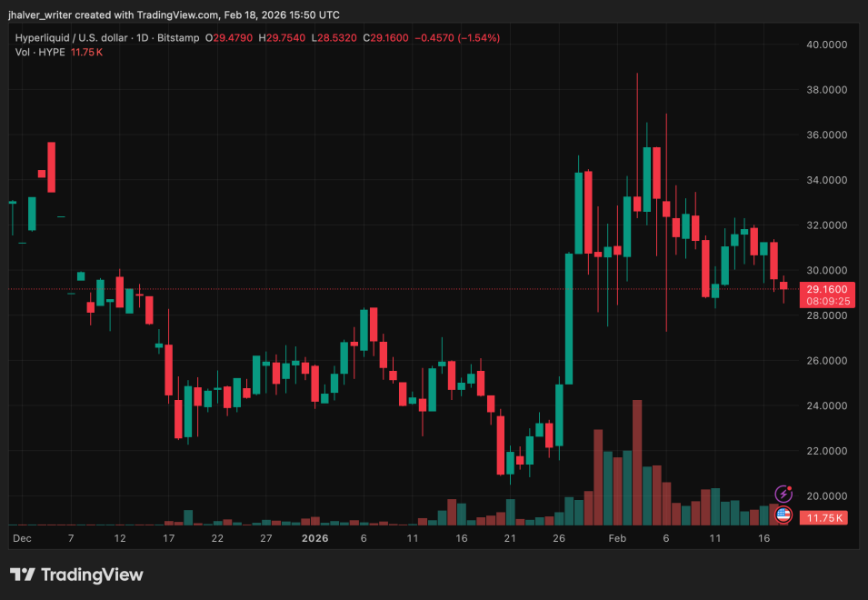Click the 2026 label on time axis

click(x=315, y=538)
